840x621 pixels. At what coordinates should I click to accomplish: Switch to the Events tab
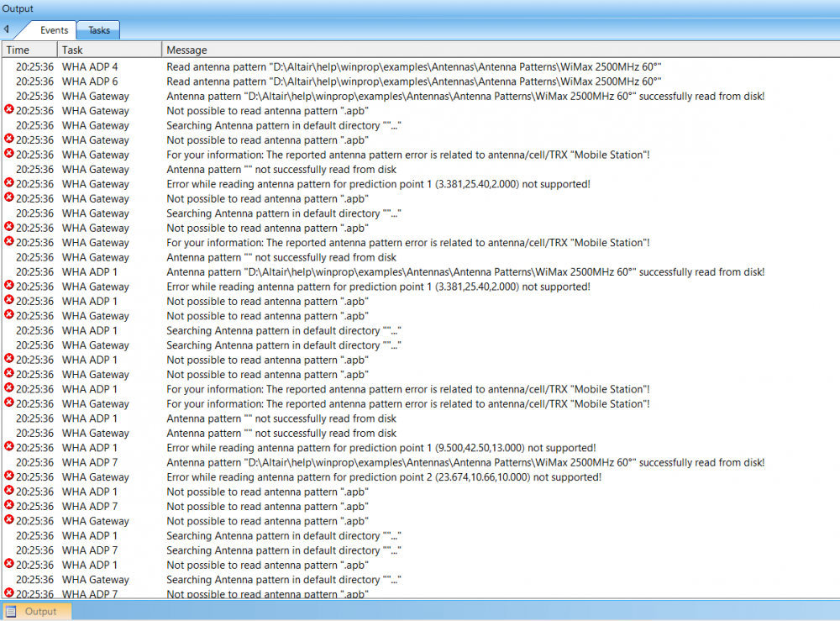[x=54, y=30]
